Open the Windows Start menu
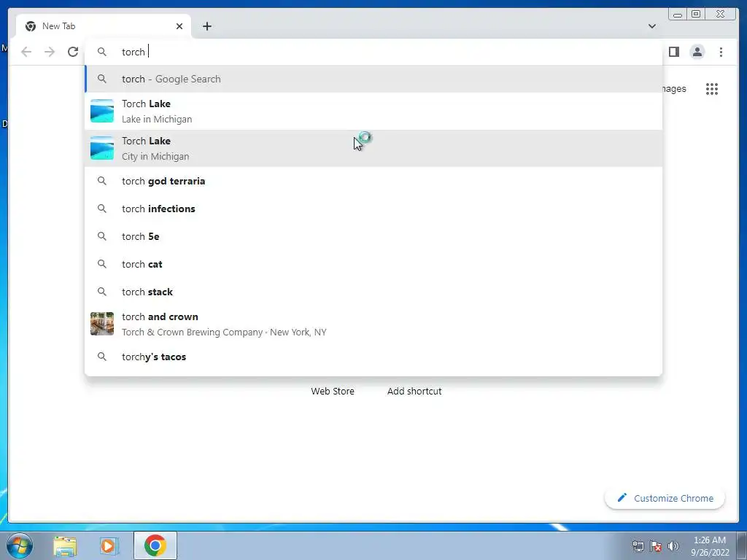Screen dimensions: 747x560 click(20, 545)
